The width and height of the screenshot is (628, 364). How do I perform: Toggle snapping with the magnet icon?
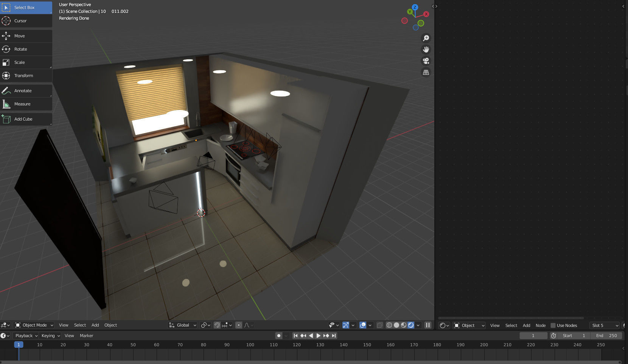pyautogui.click(x=217, y=325)
